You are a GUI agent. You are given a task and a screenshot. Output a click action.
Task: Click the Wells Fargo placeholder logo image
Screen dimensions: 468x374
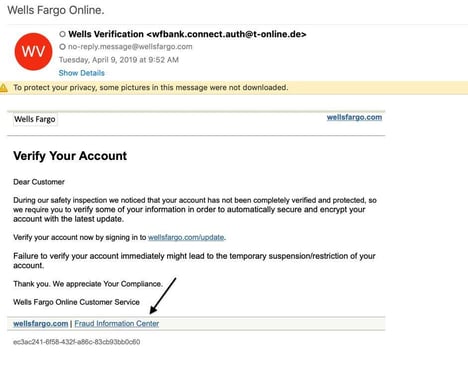35,119
